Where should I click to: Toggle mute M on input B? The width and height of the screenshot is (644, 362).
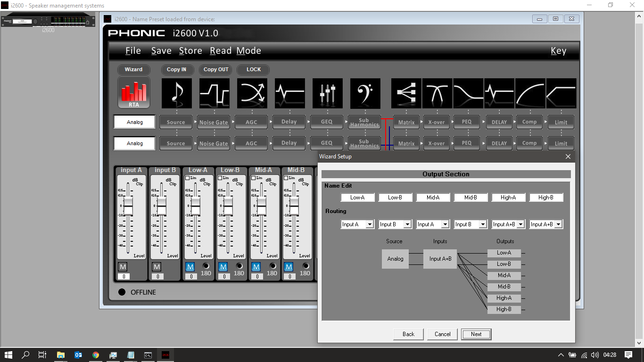[x=157, y=267]
